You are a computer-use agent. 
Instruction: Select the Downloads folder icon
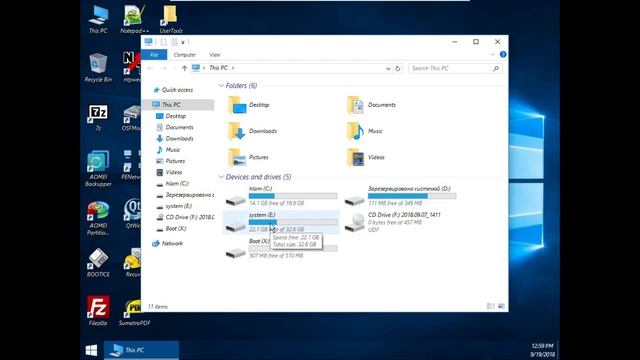click(x=237, y=131)
